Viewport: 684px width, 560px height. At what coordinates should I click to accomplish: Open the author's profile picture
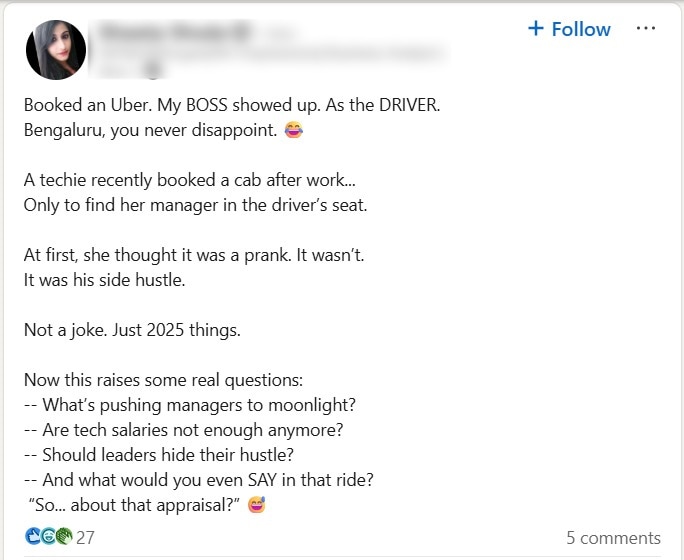click(x=56, y=49)
